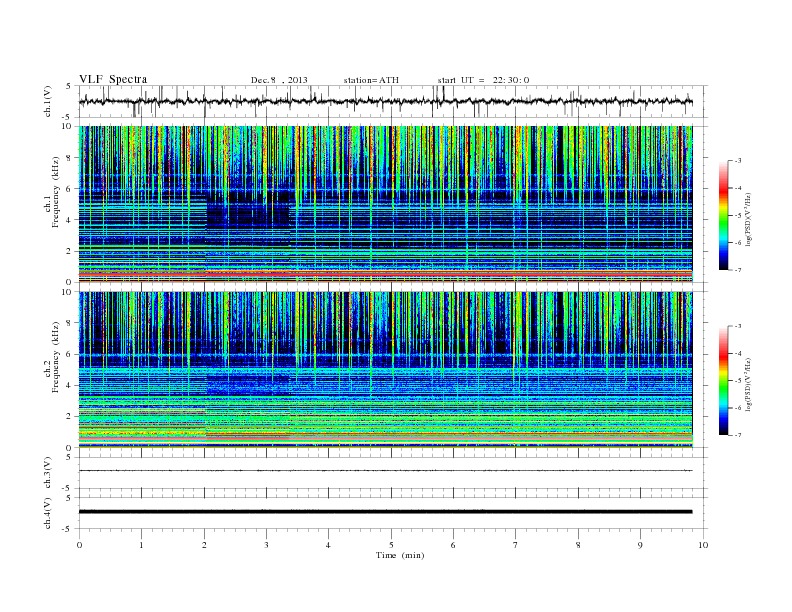Click time axis tick label "4"
Viewport: 792px width, 612px height.
point(328,545)
